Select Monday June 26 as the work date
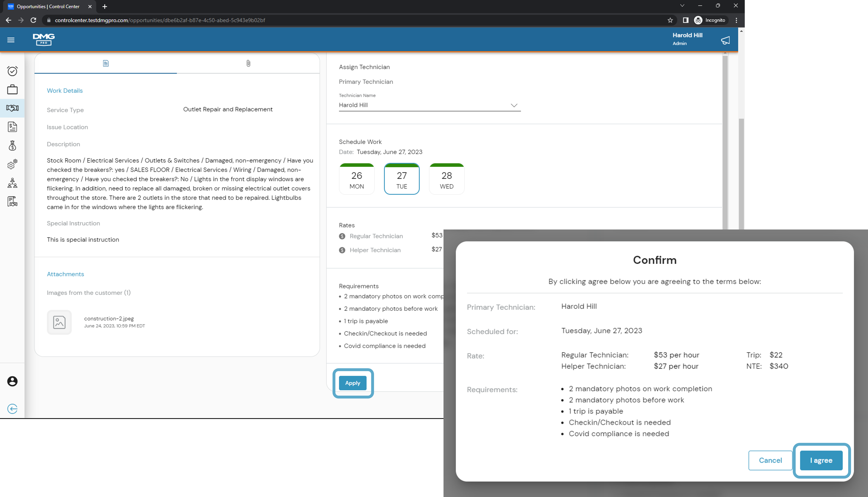Viewport: 868px width, 497px height. (356, 179)
